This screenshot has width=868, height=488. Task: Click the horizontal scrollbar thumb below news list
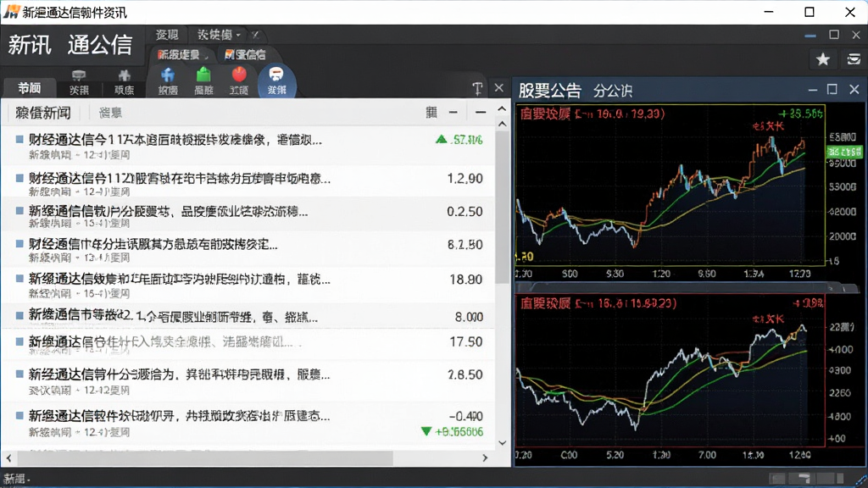coord(205,457)
